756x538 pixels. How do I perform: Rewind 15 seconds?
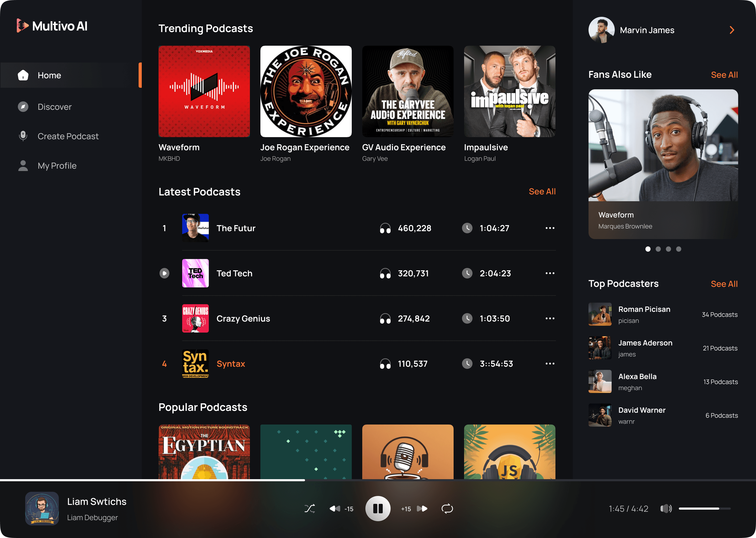coord(341,509)
